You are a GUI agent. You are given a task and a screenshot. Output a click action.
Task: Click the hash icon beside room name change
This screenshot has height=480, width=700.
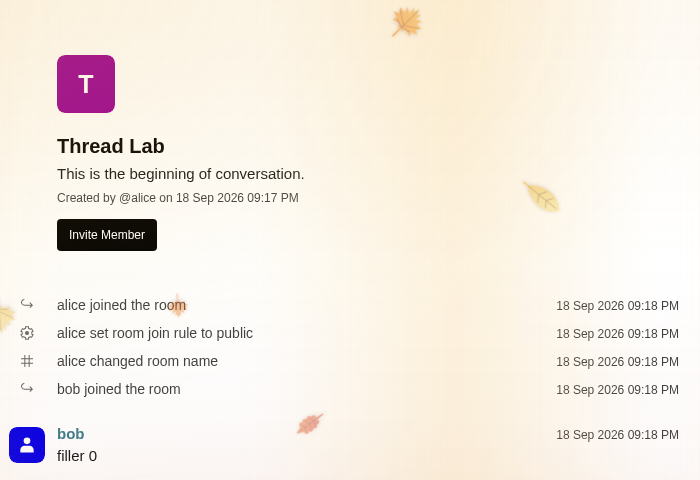(27, 361)
